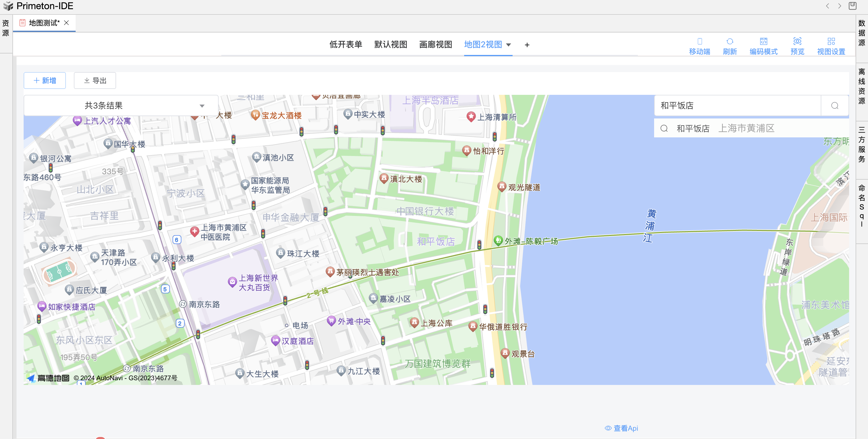Open coding mode via 编码模式 icon
This screenshot has height=439, width=868.
(763, 46)
